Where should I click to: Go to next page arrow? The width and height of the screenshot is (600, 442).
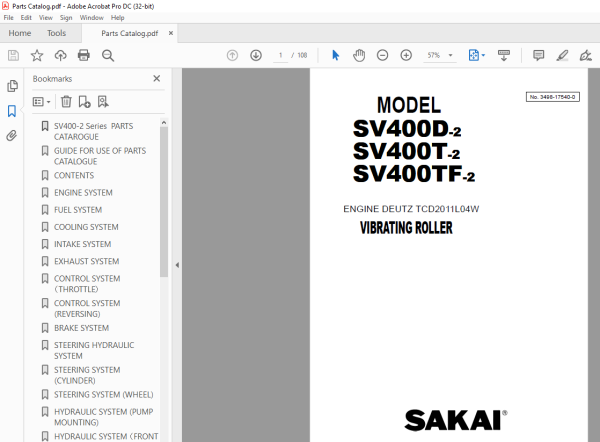point(256,55)
